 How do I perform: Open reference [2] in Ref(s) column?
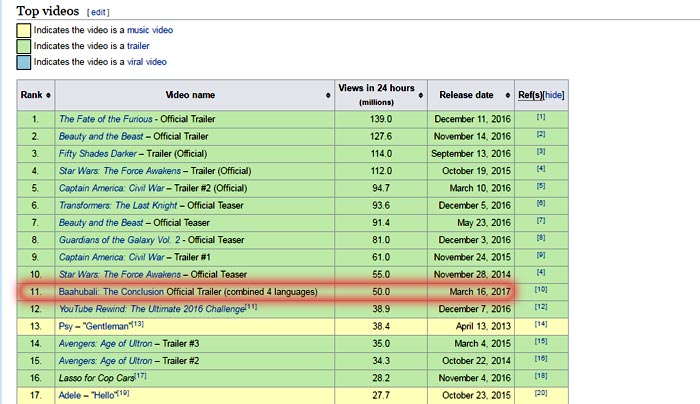(x=541, y=134)
